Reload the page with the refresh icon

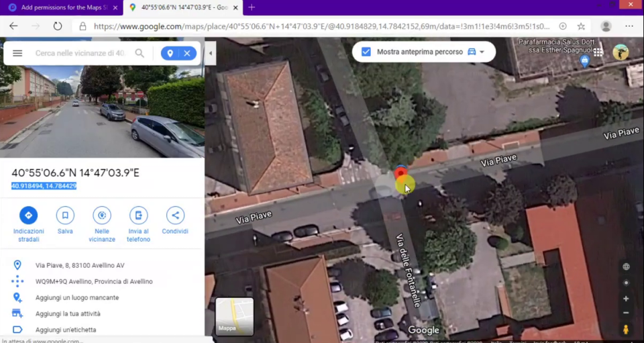(58, 26)
